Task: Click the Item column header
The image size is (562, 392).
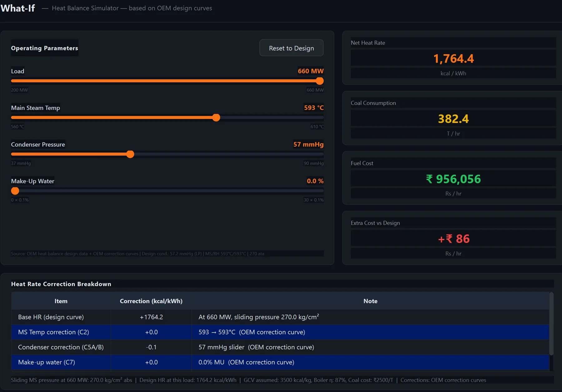Action: coord(61,301)
